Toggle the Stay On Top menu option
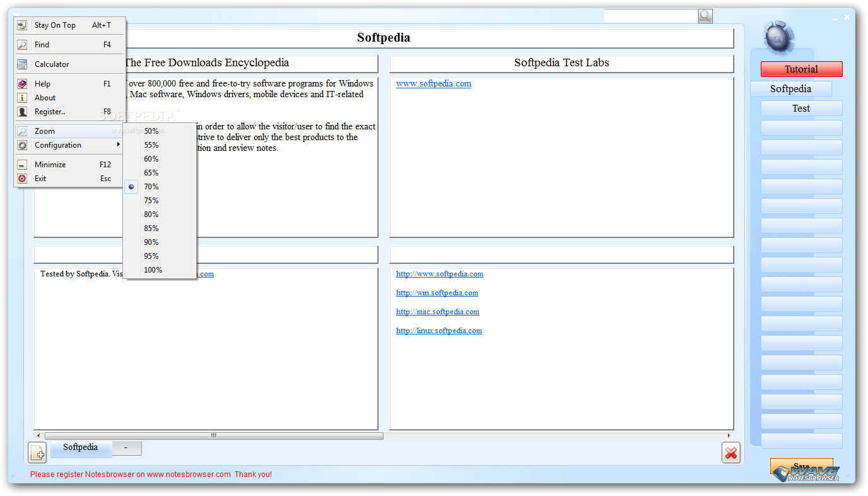This screenshot has height=496, width=868. click(70, 25)
